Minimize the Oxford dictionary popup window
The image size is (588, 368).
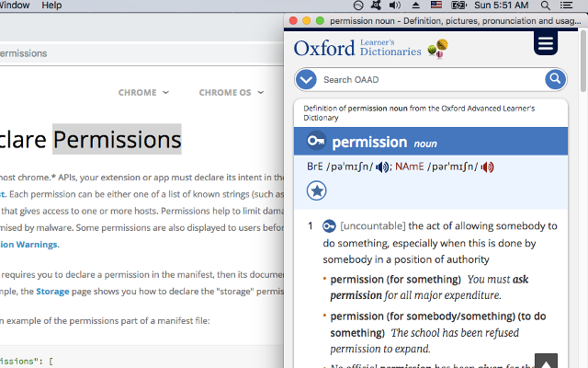tap(306, 20)
